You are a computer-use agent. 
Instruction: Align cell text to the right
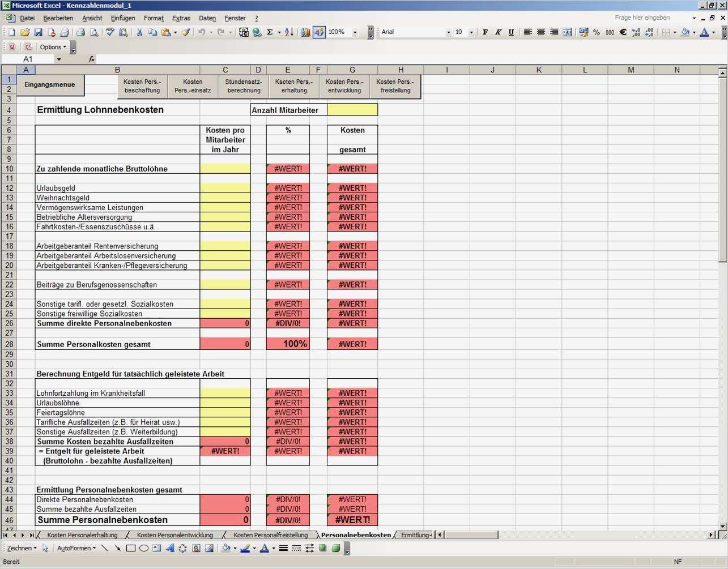pyautogui.click(x=554, y=32)
